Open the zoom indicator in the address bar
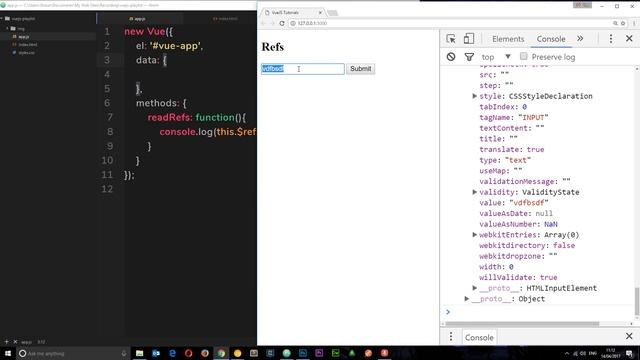This screenshot has width=640, height=360. [x=615, y=23]
